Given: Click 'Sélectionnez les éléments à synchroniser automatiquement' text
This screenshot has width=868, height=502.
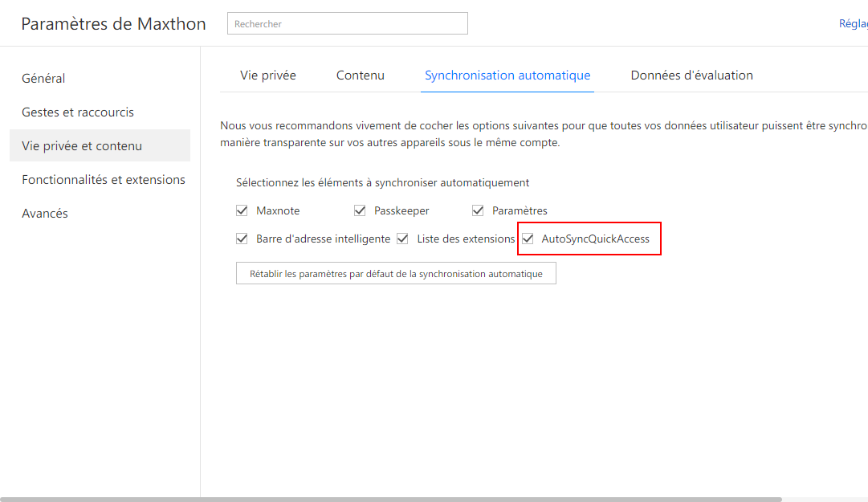Looking at the screenshot, I should (x=382, y=182).
